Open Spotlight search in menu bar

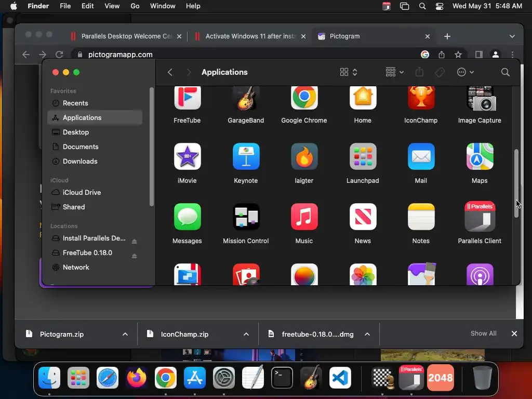tap(422, 6)
